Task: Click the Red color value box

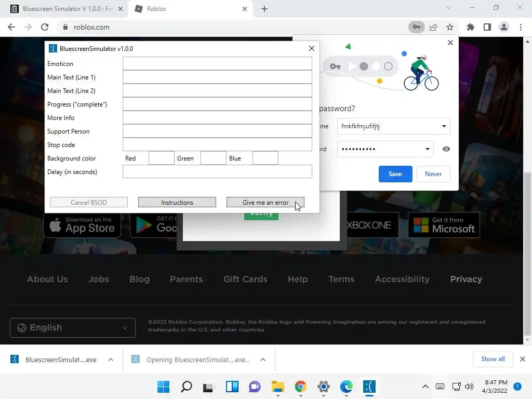Action: click(x=162, y=158)
